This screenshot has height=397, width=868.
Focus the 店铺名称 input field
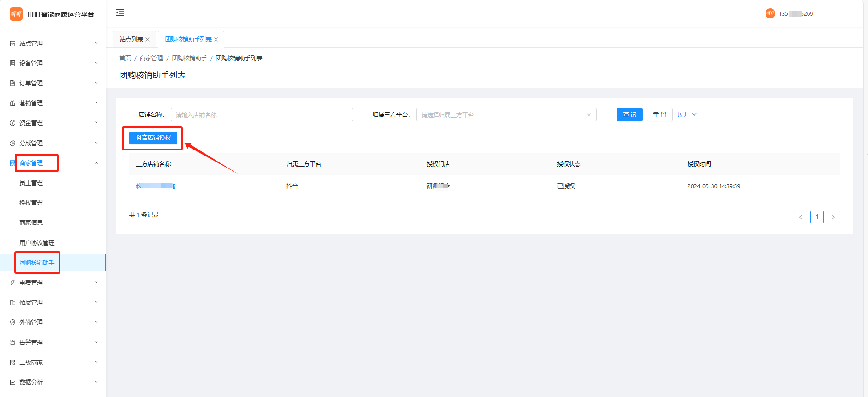pyautogui.click(x=261, y=115)
